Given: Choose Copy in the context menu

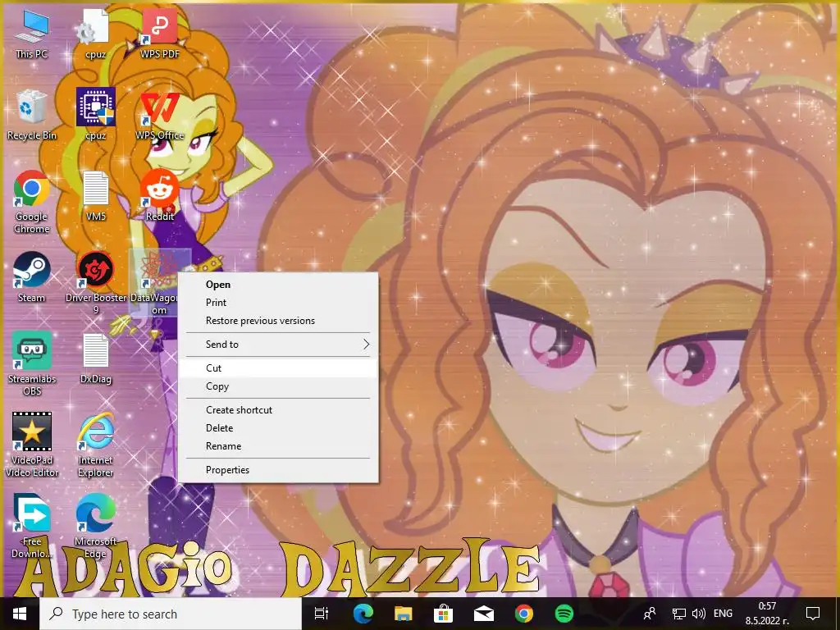Looking at the screenshot, I should pos(278,386).
